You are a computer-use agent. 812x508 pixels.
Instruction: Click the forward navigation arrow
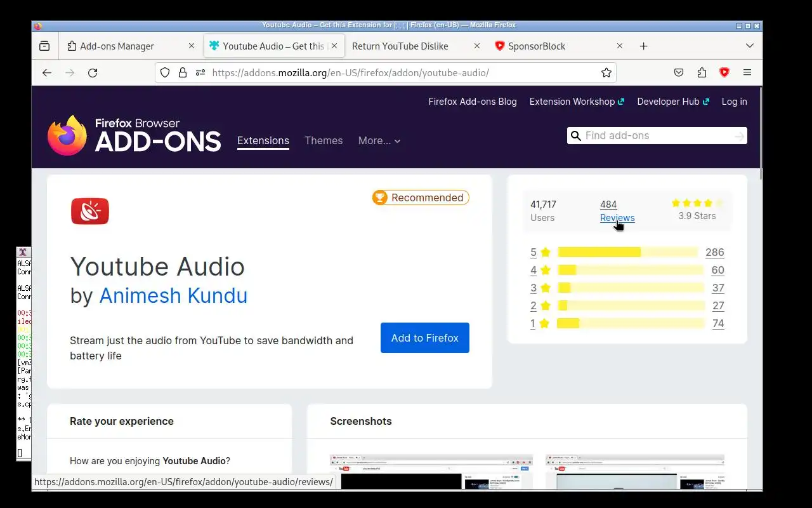[70, 72]
